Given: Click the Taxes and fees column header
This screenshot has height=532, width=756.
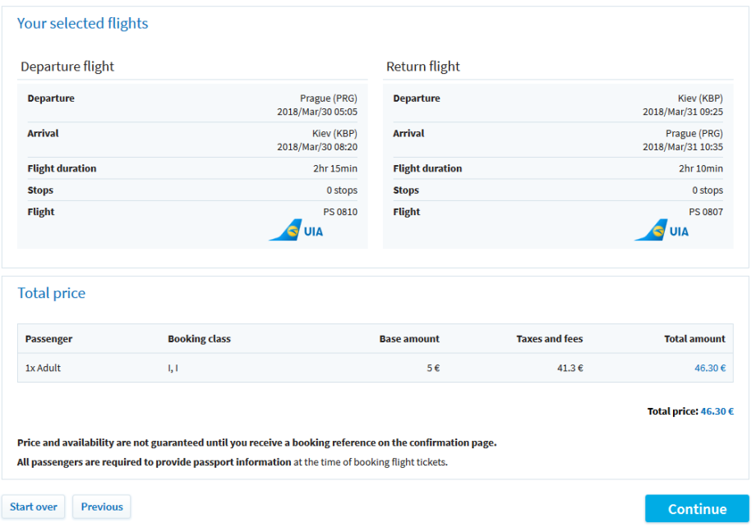Looking at the screenshot, I should point(549,338).
